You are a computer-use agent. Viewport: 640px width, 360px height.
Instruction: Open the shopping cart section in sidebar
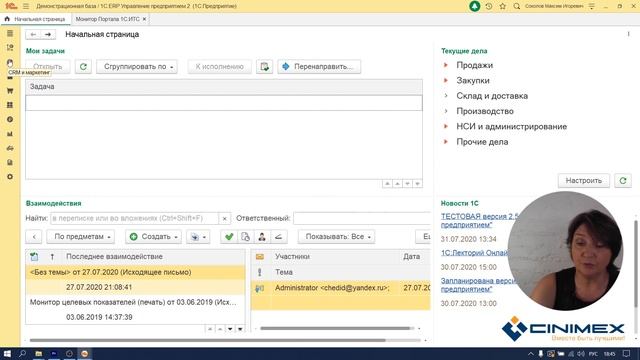click(x=10, y=91)
